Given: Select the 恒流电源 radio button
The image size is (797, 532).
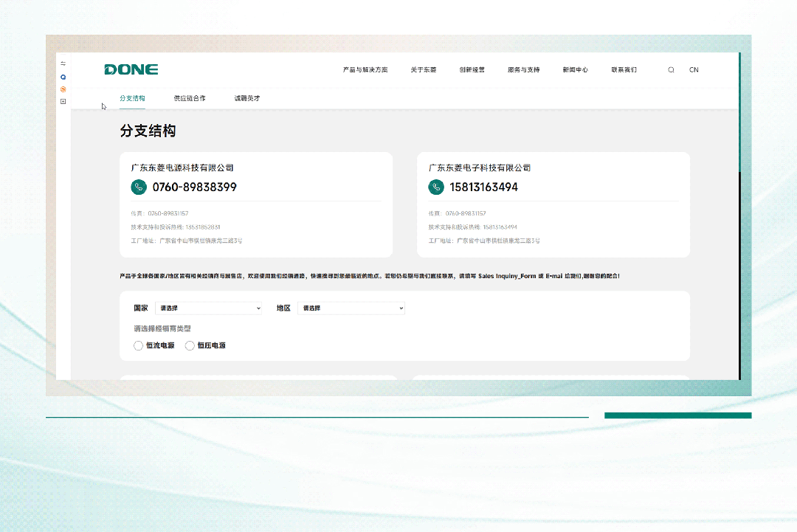Looking at the screenshot, I should (139, 345).
